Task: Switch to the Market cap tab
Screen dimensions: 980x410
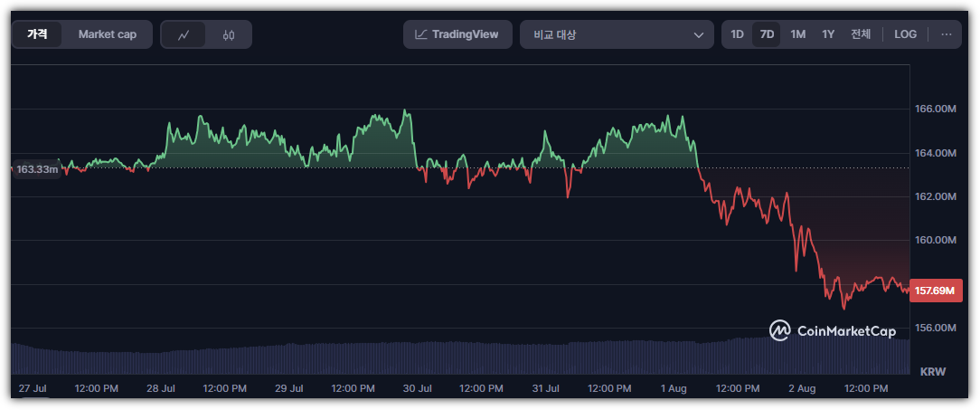Action: pos(107,34)
